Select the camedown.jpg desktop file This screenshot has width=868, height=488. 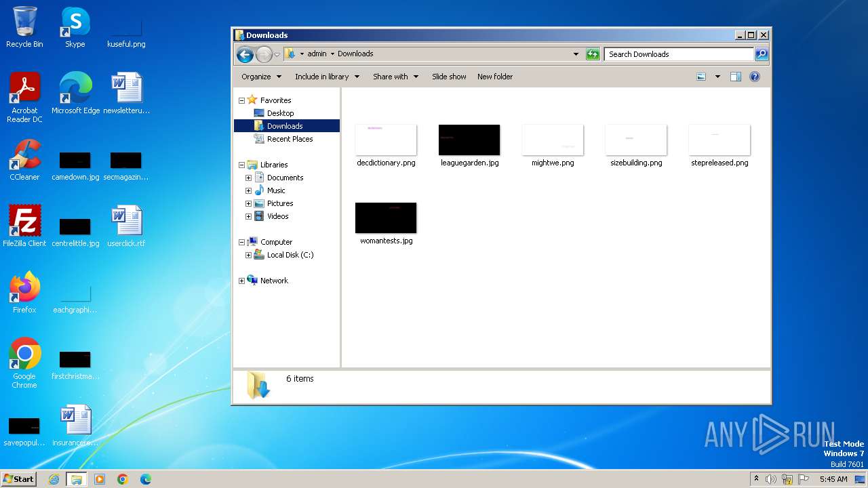tap(75, 167)
